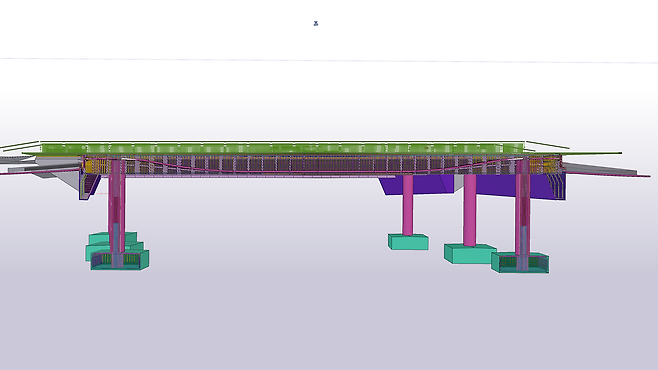The image size is (658, 370).
Task: Select the small teal footing under the thin right-side column
Action: (408, 242)
